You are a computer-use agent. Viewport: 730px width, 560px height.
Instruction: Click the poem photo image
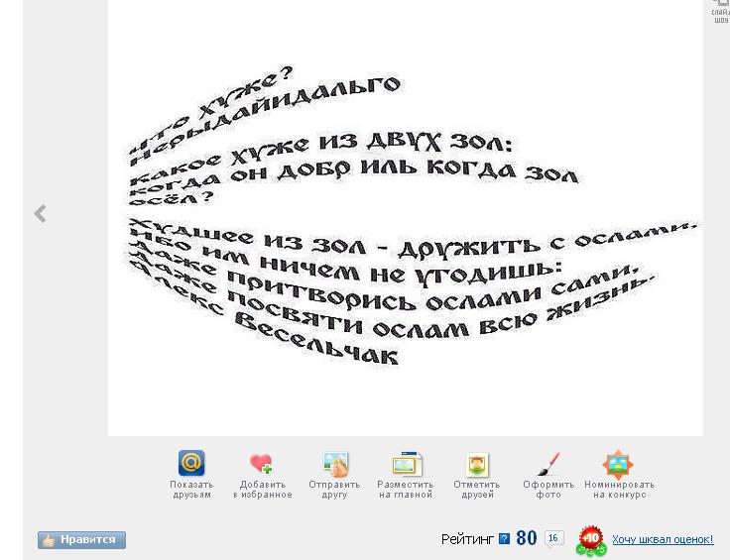[405, 218]
